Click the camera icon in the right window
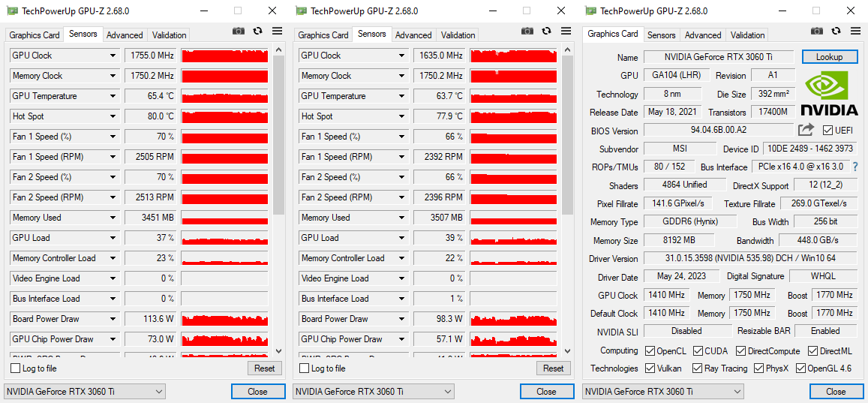The image size is (868, 403). 816,31
